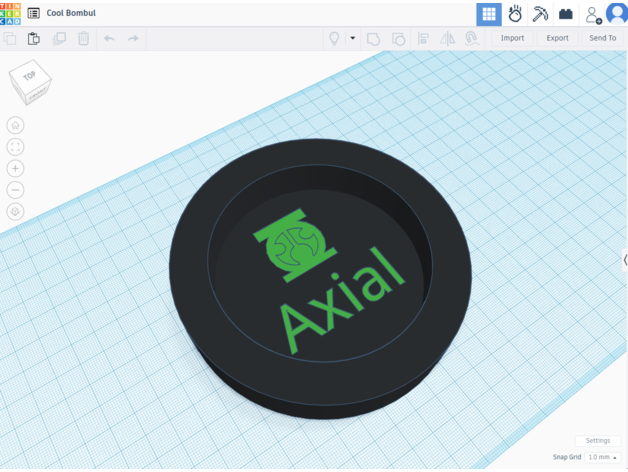Screen dimensions: 628x472
Task: Open the Bricks mode
Action: 566,14
